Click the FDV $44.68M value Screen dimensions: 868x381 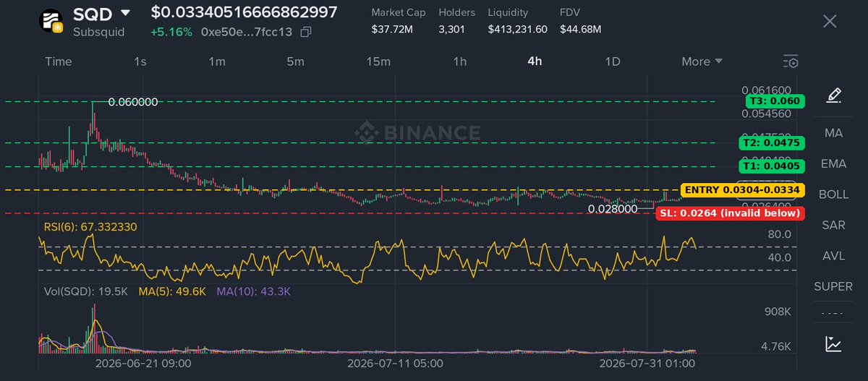point(580,29)
